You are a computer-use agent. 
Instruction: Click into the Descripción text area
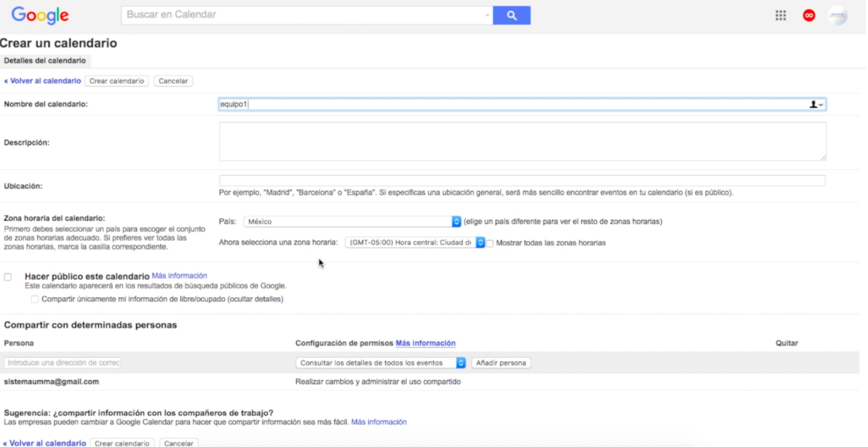(523, 141)
